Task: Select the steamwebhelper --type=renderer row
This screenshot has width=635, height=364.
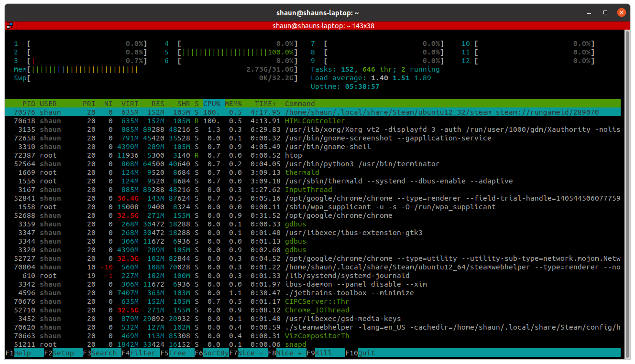Action: pos(313,267)
